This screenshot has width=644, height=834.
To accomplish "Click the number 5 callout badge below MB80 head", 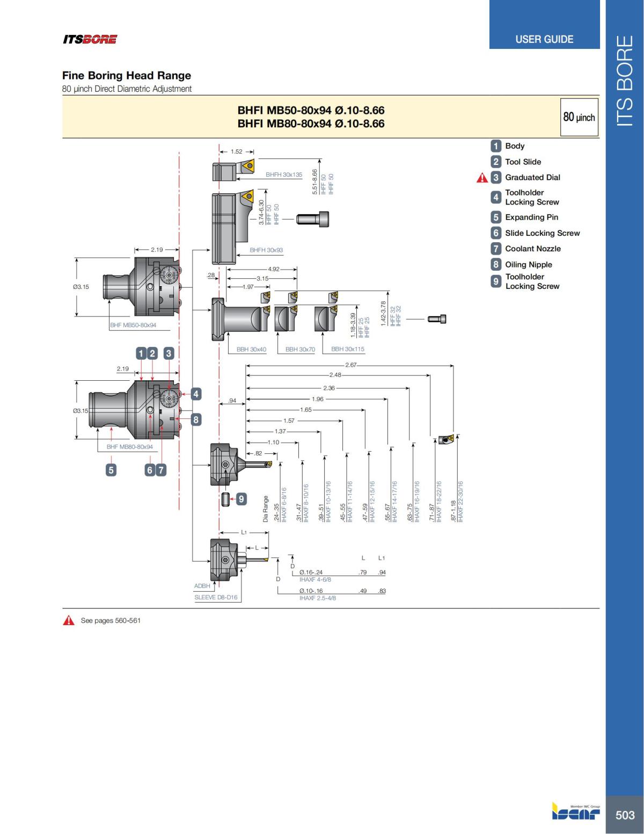I will tap(111, 470).
